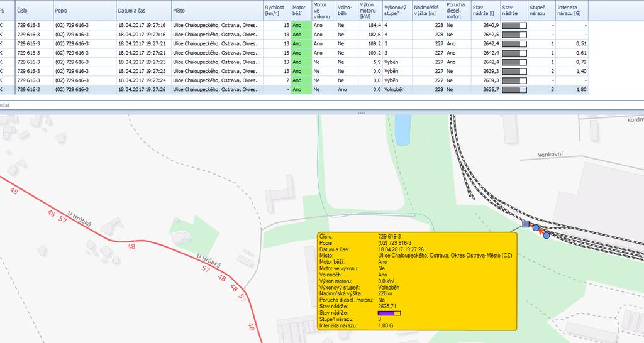Sort by the Číslo column header
This screenshot has width=644, height=343.
35,11
